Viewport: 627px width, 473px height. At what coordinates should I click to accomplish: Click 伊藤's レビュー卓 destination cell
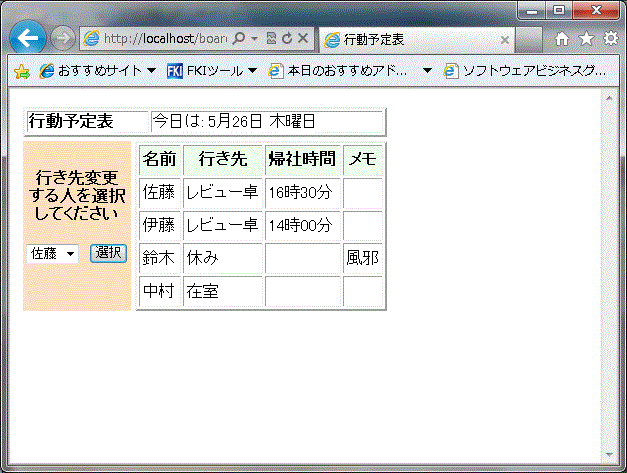[x=223, y=226]
